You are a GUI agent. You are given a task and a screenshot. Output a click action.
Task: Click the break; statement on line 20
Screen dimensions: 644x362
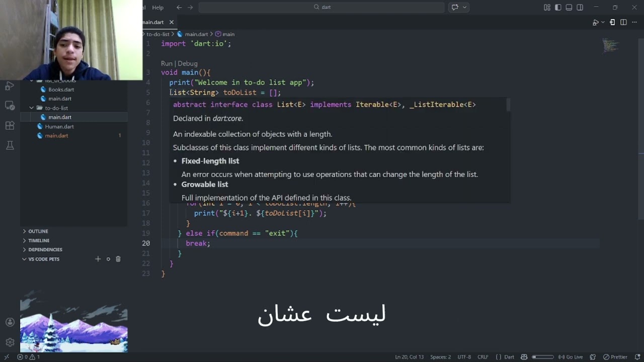[198, 243]
